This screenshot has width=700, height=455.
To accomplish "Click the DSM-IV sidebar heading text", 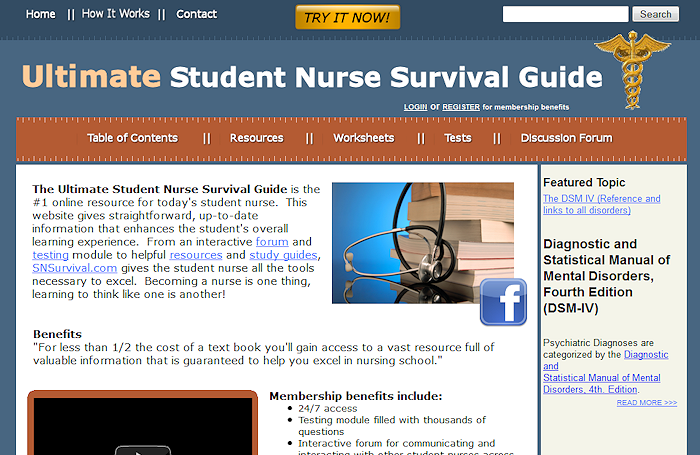I will [x=606, y=276].
